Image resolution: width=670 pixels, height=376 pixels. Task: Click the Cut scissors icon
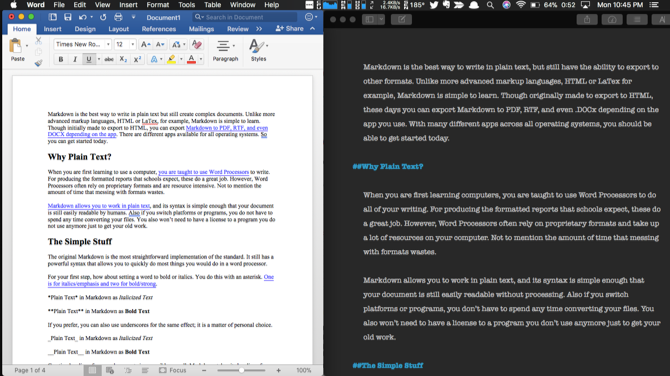click(x=38, y=41)
